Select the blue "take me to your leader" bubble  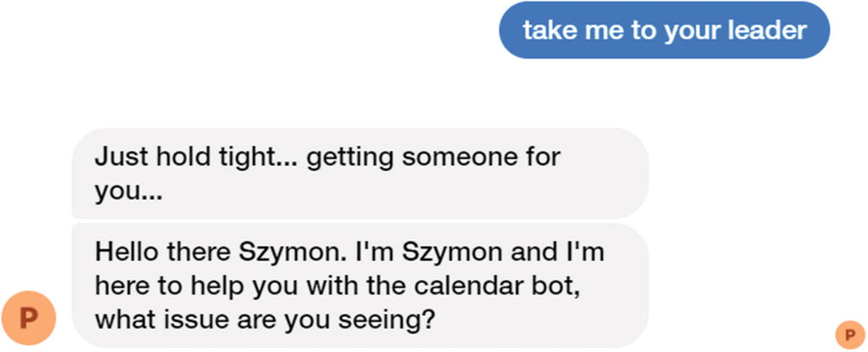(664, 30)
